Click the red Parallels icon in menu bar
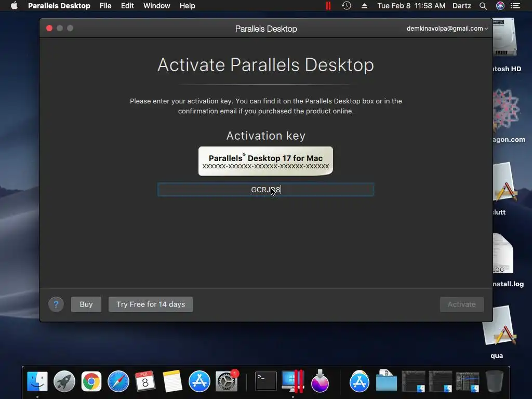 328,6
